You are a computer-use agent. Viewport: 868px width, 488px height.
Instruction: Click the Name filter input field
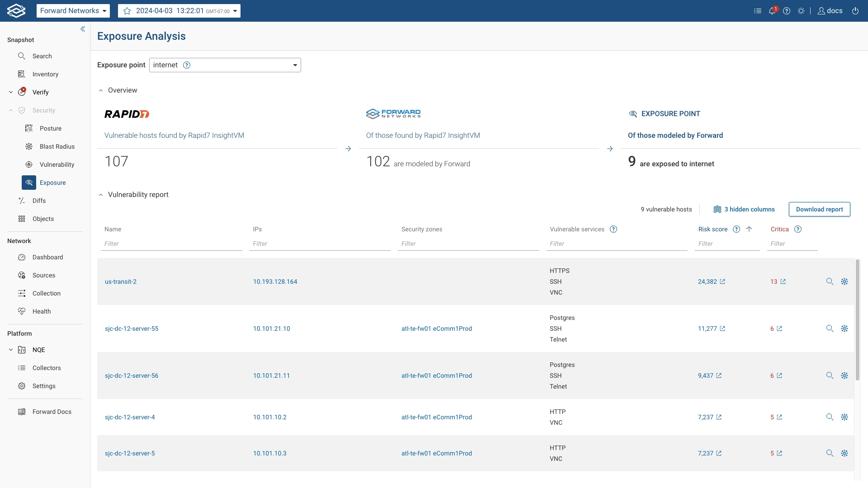coord(171,244)
